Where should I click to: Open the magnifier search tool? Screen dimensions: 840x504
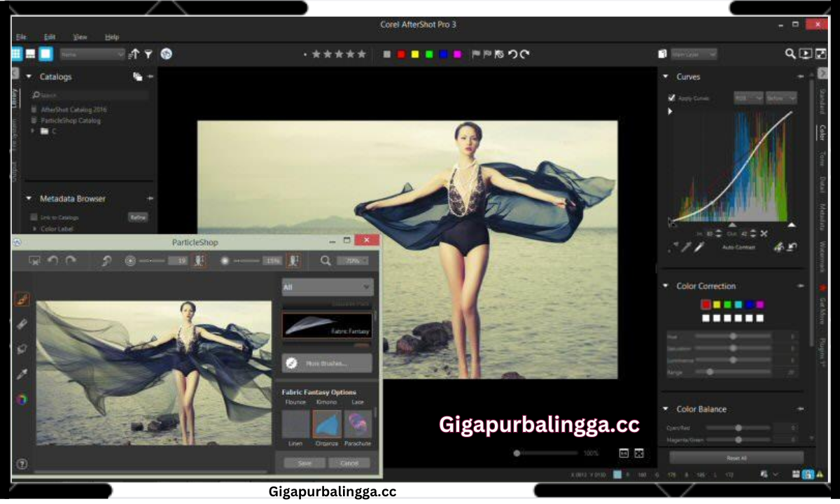pyautogui.click(x=790, y=54)
